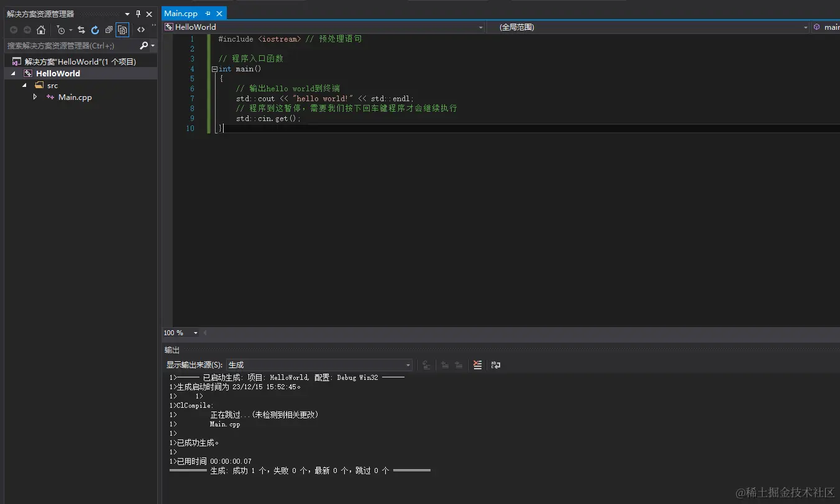The image size is (840, 504).
Task: Click the '已用时间 00:00:00.07' output line
Action: click(x=211, y=462)
